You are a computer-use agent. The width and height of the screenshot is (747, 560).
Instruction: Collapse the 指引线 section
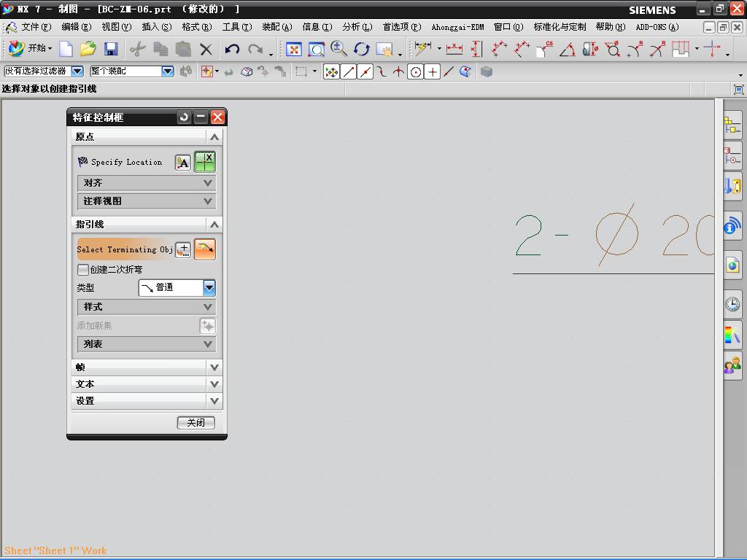click(x=147, y=225)
